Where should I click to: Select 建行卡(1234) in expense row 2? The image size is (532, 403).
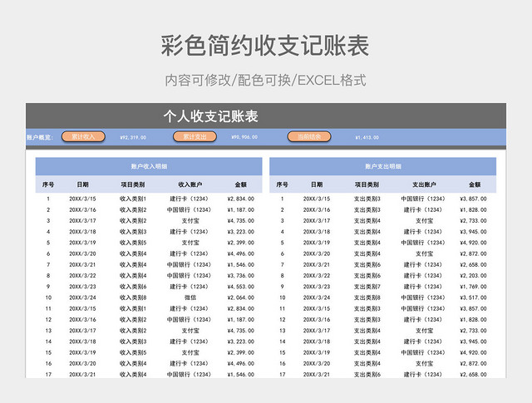pos(423,209)
